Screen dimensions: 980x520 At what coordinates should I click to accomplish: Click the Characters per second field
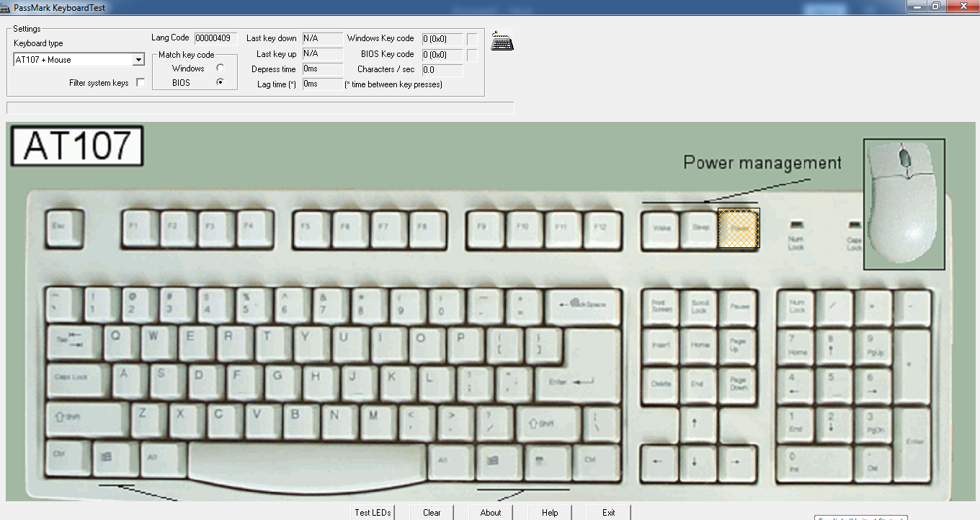tap(442, 69)
